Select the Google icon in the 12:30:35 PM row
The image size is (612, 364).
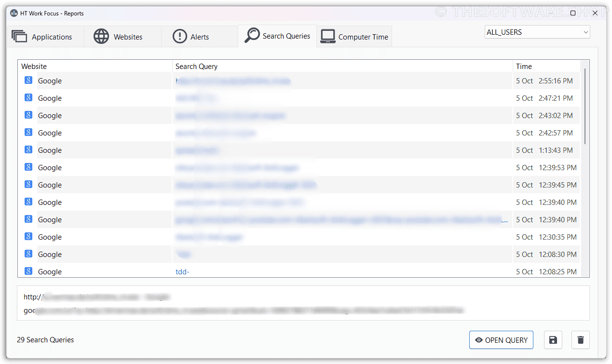[x=28, y=237]
